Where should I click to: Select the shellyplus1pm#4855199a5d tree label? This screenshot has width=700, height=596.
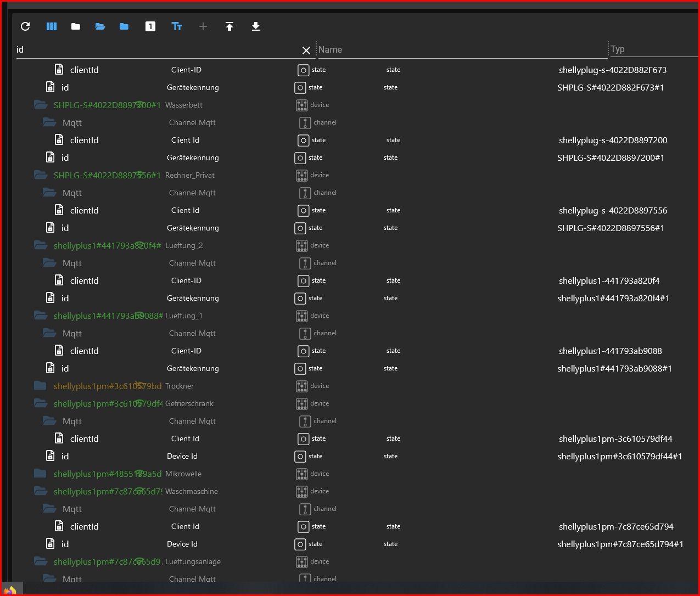[x=108, y=474]
